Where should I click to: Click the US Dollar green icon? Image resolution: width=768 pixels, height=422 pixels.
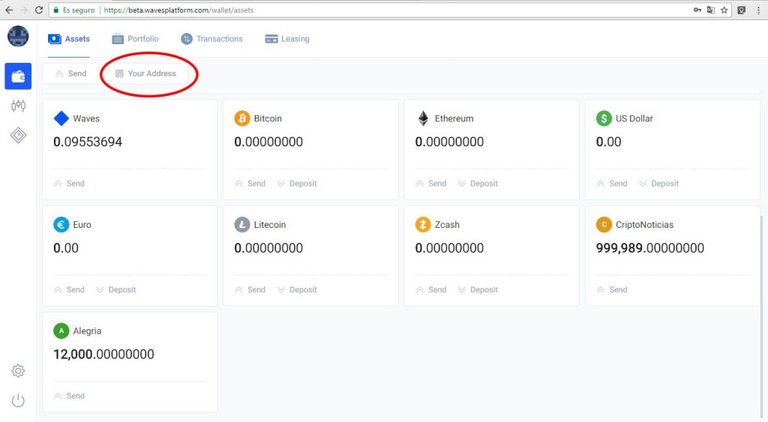point(604,118)
